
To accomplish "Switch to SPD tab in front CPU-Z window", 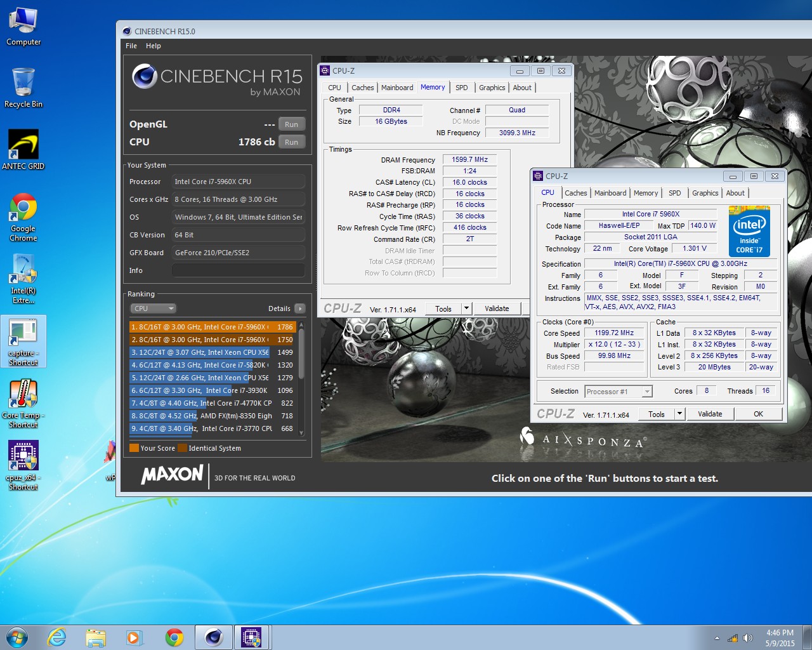I will tap(675, 193).
